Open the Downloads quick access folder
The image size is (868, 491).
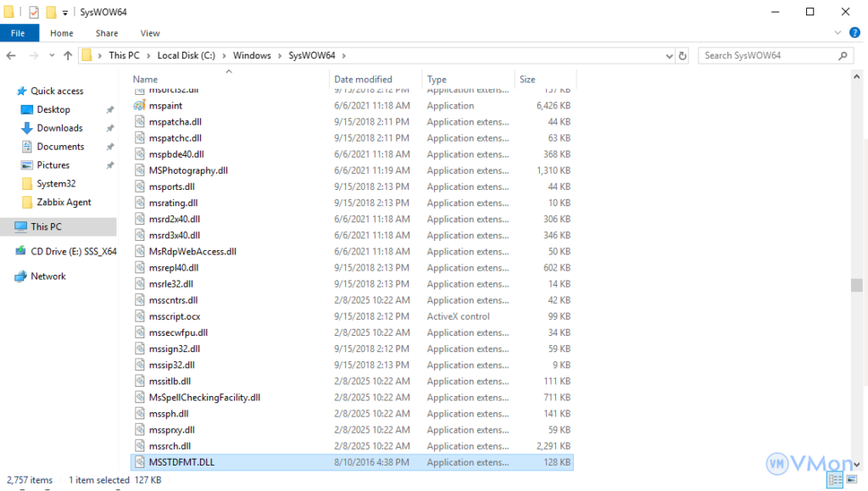(59, 128)
